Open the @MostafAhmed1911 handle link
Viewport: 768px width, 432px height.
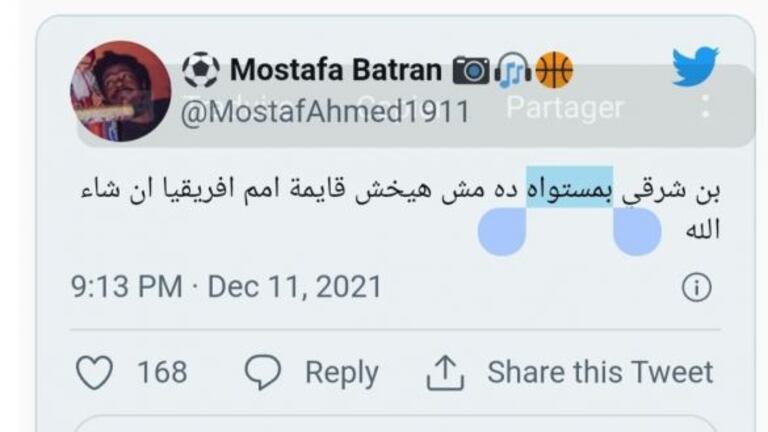pyautogui.click(x=325, y=110)
